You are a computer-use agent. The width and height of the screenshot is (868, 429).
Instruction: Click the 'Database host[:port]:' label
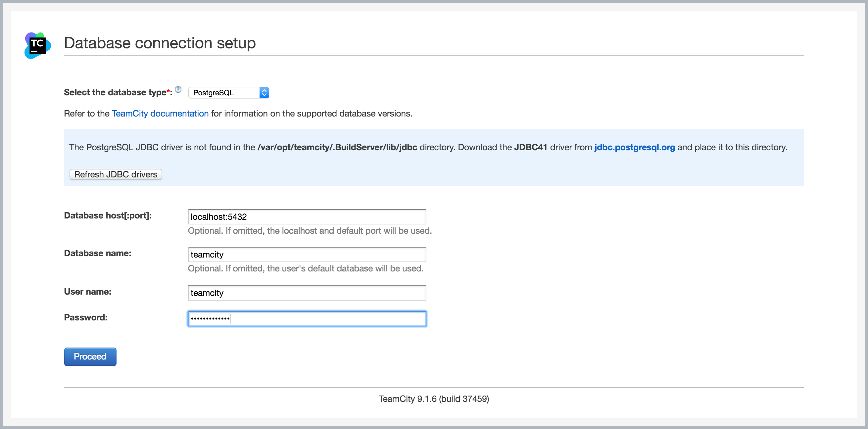click(x=108, y=216)
